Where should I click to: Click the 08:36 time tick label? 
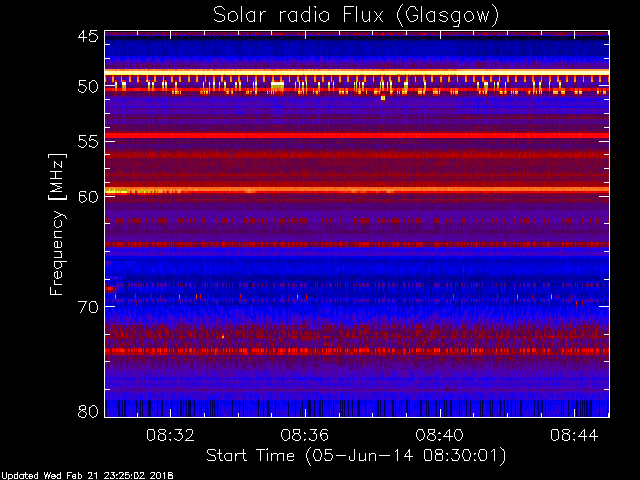304,435
